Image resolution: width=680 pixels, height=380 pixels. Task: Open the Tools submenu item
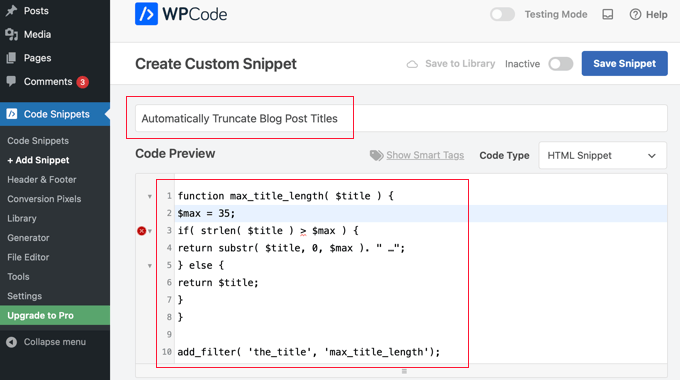point(18,277)
